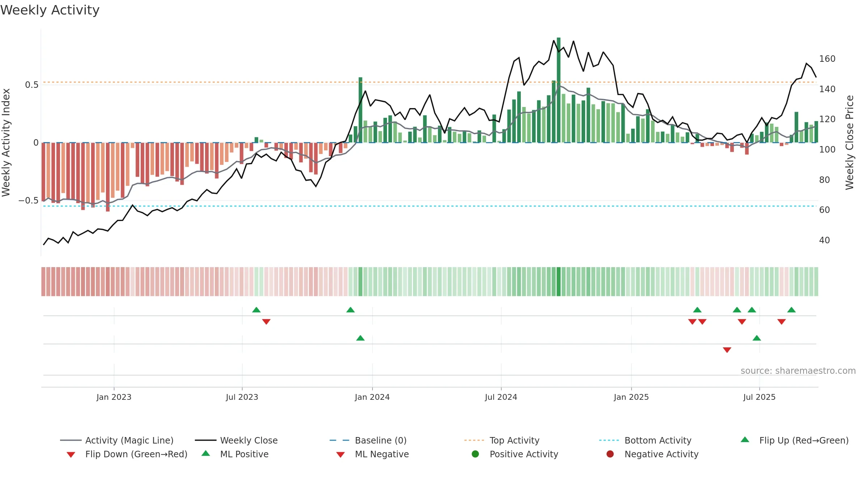Image resolution: width=868 pixels, height=488 pixels.
Task: Select first green flip-up triangle after Jul 2023
Action: [256, 310]
